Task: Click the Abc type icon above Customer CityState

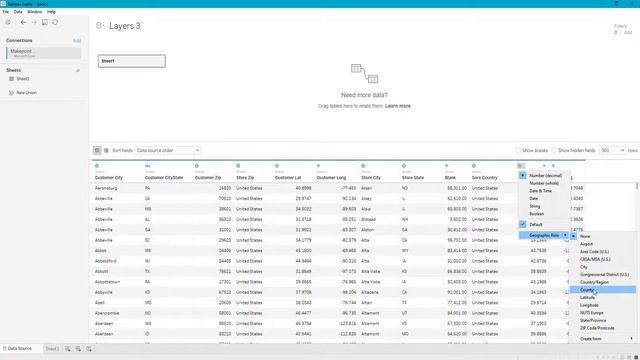Action: click(147, 166)
